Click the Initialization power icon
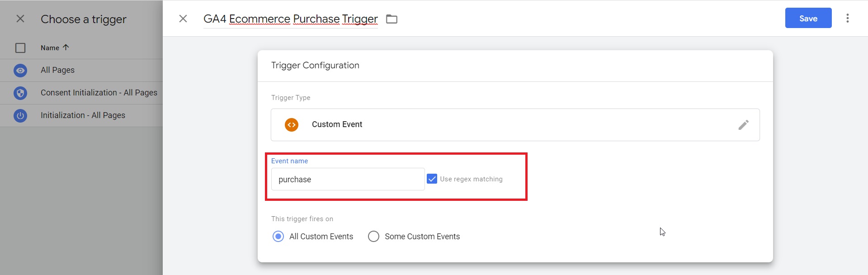Image resolution: width=868 pixels, height=275 pixels. point(20,116)
